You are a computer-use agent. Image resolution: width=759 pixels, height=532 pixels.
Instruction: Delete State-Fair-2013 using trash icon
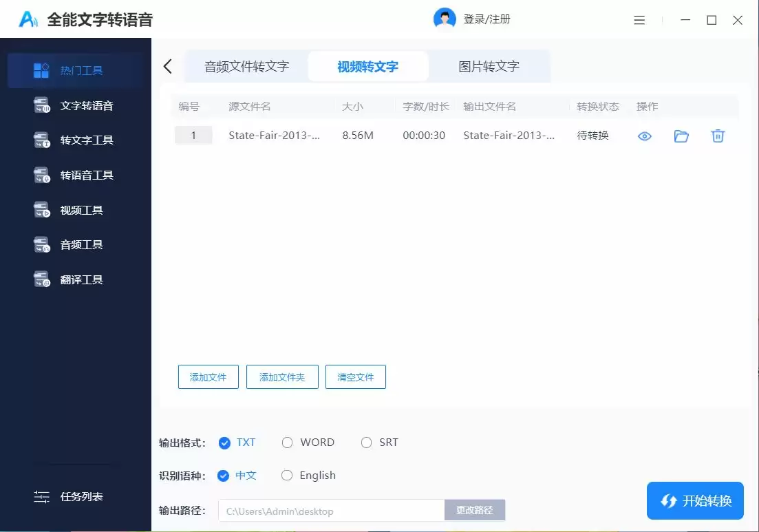pyautogui.click(x=718, y=136)
